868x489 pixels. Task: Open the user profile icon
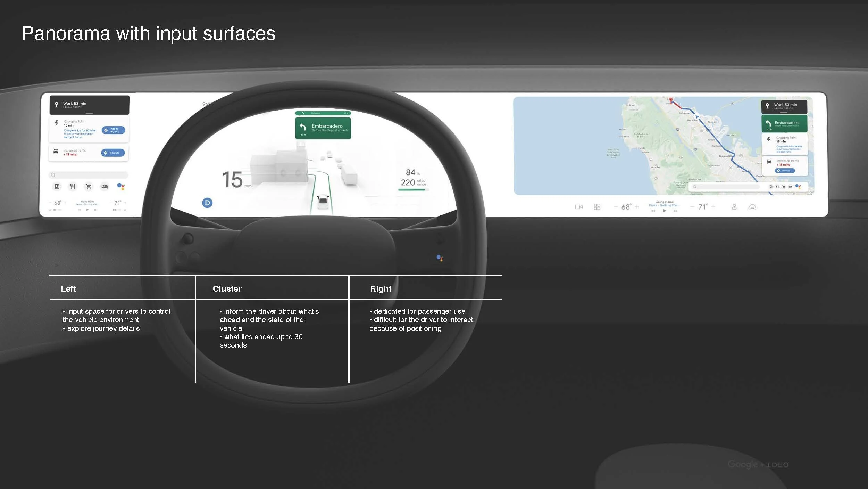click(734, 207)
